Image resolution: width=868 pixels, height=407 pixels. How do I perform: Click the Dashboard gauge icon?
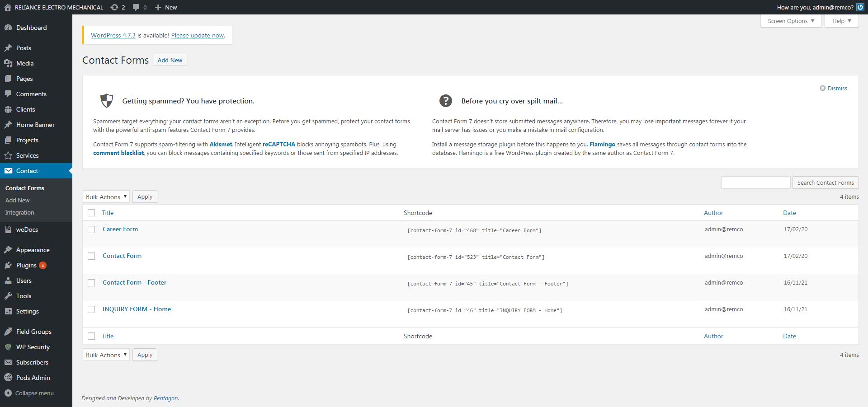[8, 28]
